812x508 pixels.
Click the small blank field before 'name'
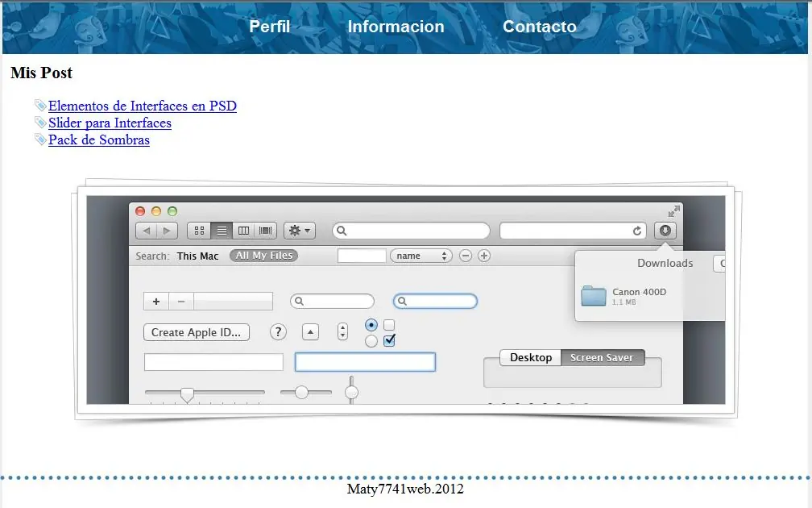pyautogui.click(x=362, y=256)
